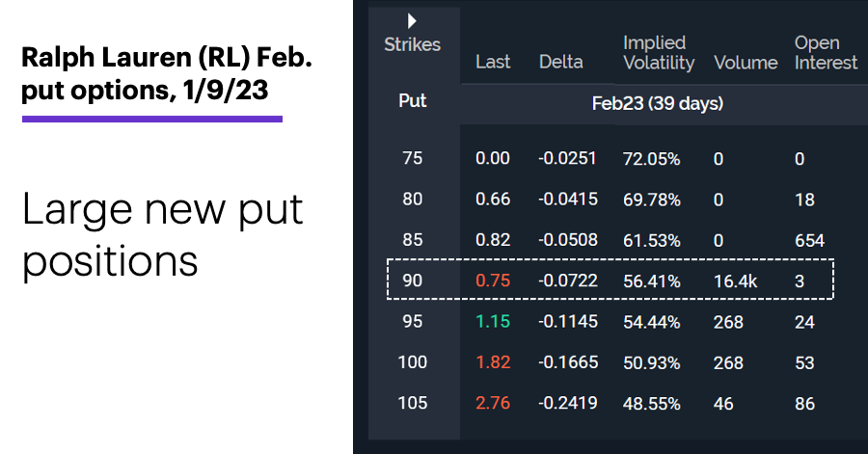Viewport: 868px width, 454px height.
Task: Click the 0.75 last price in red
Action: click(493, 280)
